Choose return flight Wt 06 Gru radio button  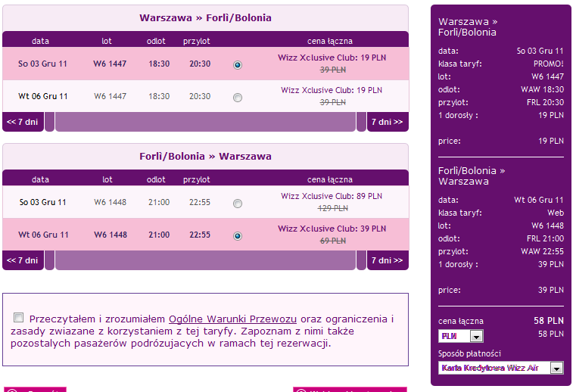pos(238,236)
